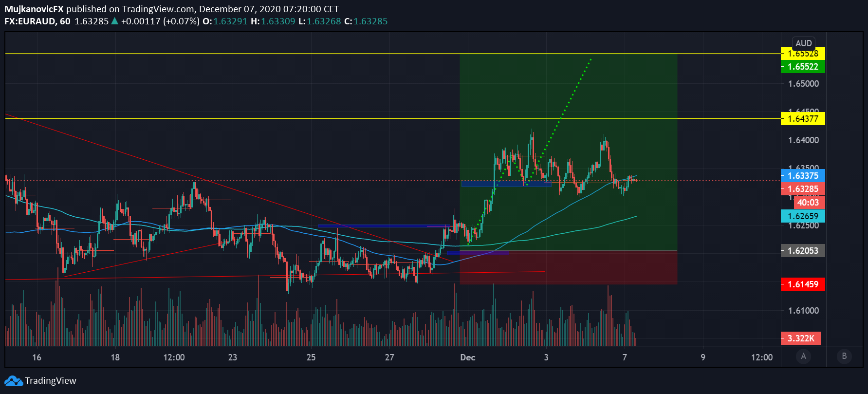The width and height of the screenshot is (868, 394).
Task: Click the cyan 1.62659 moving average label
Action: (803, 216)
